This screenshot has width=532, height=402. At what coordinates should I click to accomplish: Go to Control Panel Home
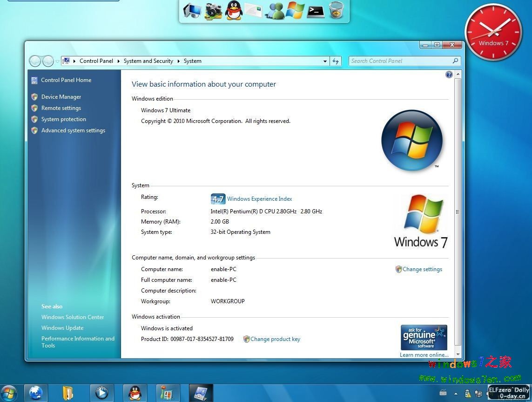tap(66, 80)
